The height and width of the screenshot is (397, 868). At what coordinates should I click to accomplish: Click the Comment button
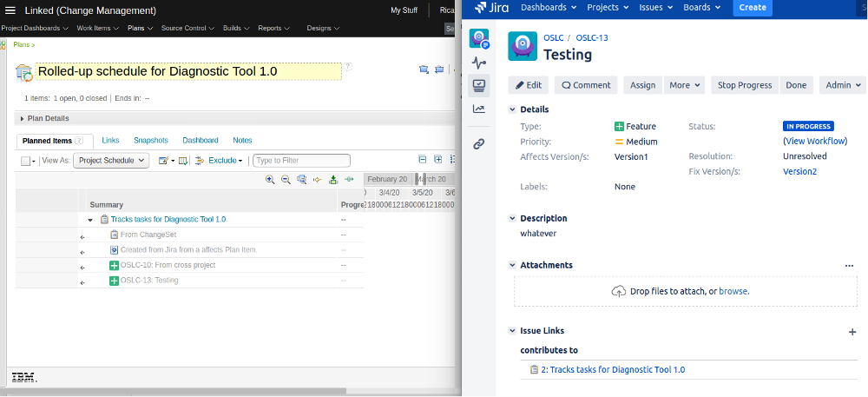tap(586, 85)
